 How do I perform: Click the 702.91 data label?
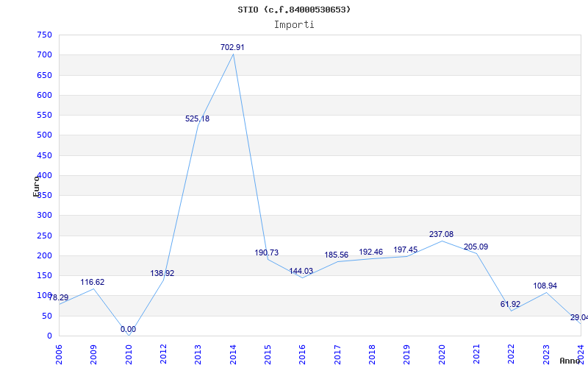coord(232,47)
